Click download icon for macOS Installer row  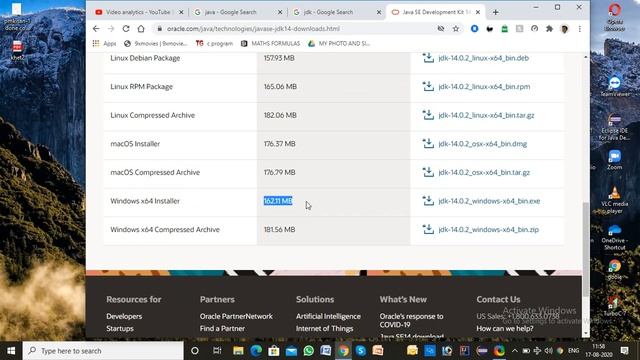pyautogui.click(x=428, y=143)
